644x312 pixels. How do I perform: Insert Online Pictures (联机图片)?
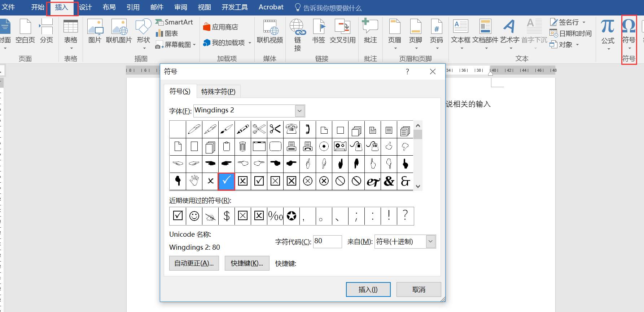(119, 32)
